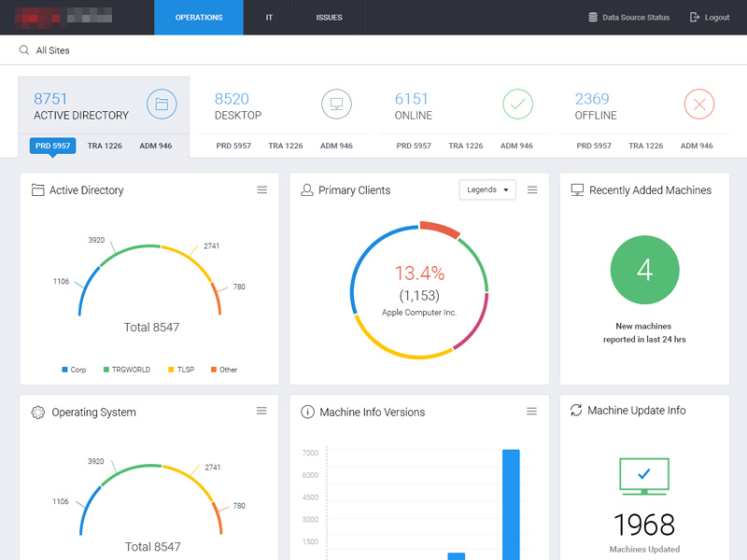Click the red Offline icon
This screenshot has width=747, height=560.
tap(698, 105)
